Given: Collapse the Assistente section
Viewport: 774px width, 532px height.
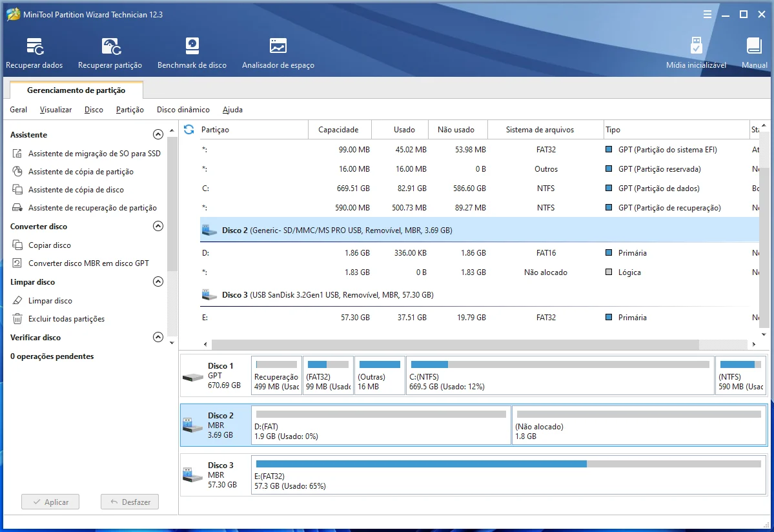Looking at the screenshot, I should (158, 135).
